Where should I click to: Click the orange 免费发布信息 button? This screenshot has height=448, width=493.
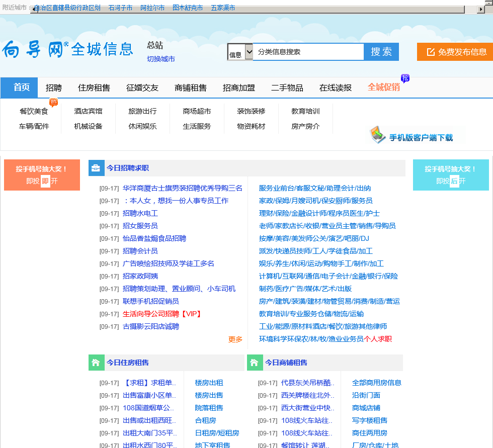pyautogui.click(x=455, y=52)
